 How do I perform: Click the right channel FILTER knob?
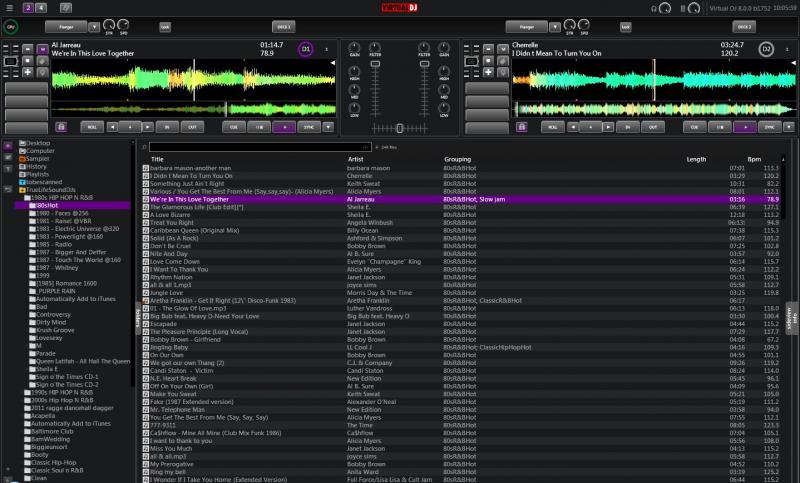point(424,48)
